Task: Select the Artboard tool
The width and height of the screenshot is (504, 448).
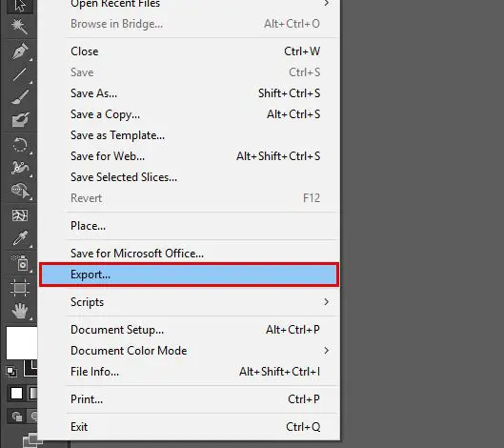Action: (x=20, y=287)
